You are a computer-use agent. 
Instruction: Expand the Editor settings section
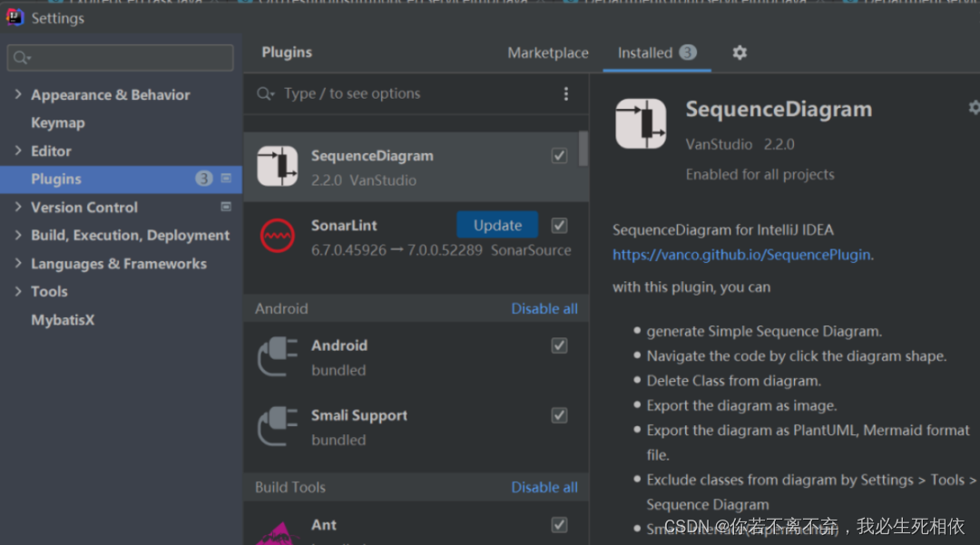pyautogui.click(x=18, y=151)
